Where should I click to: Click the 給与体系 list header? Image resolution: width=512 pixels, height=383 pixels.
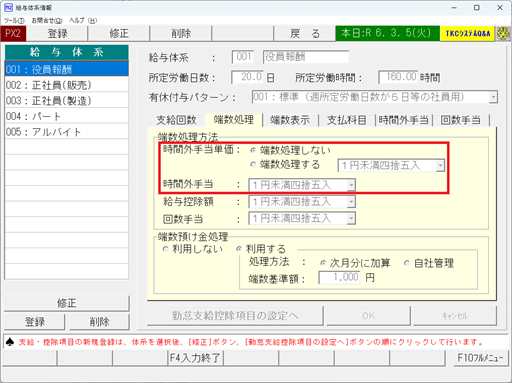click(x=67, y=53)
